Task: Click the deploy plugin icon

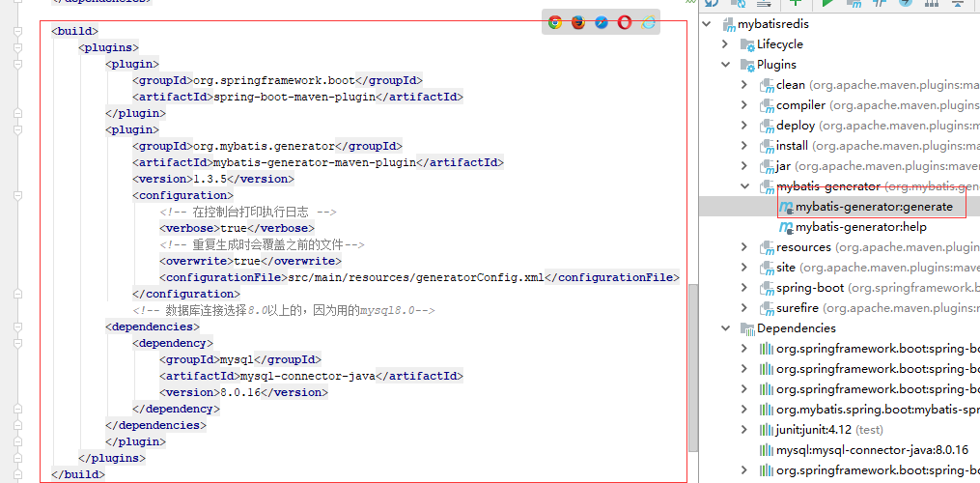Action: (x=767, y=126)
